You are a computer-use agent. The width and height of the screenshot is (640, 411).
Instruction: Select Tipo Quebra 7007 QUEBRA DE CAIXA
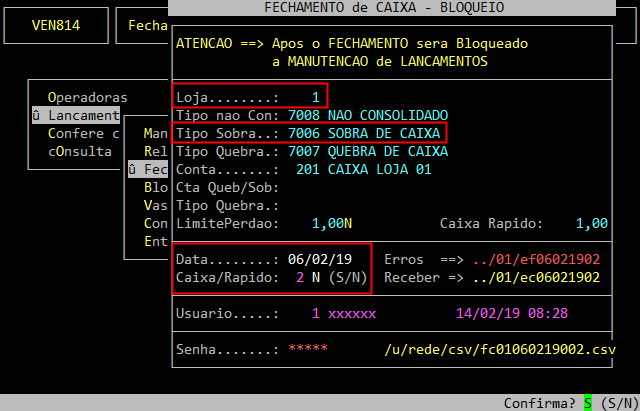click(x=368, y=151)
